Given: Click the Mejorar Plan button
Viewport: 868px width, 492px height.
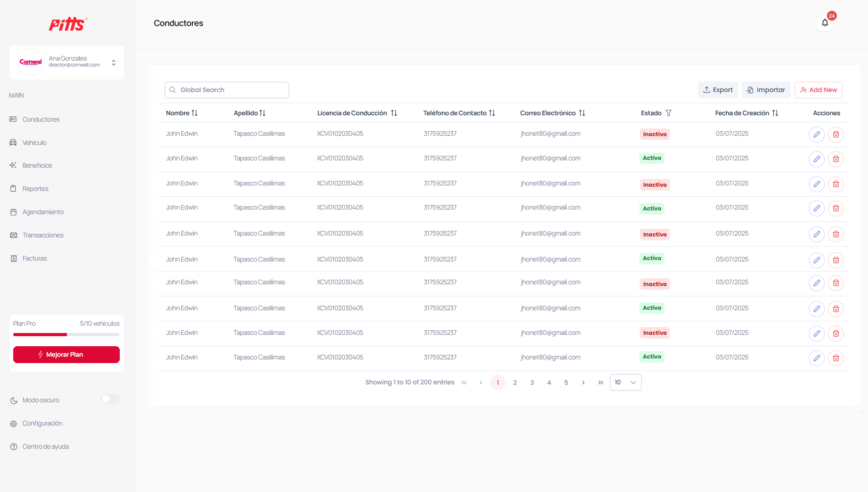Looking at the screenshot, I should [x=66, y=354].
